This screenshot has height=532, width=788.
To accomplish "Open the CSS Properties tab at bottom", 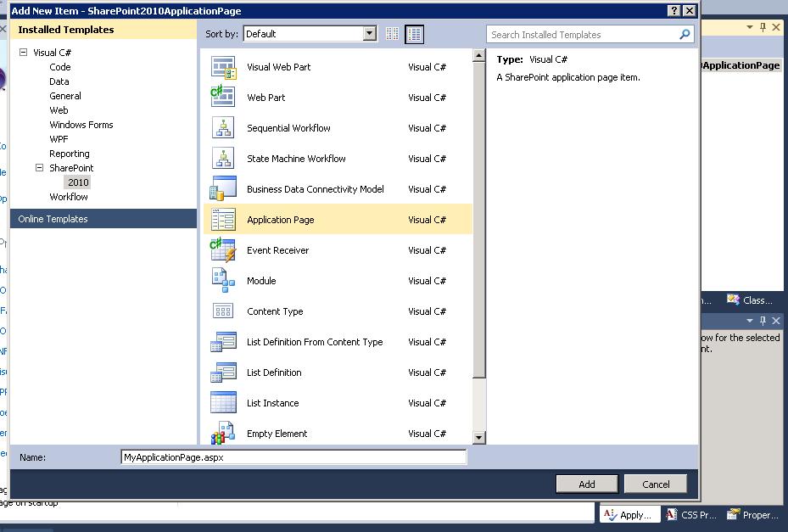I will pos(692,514).
